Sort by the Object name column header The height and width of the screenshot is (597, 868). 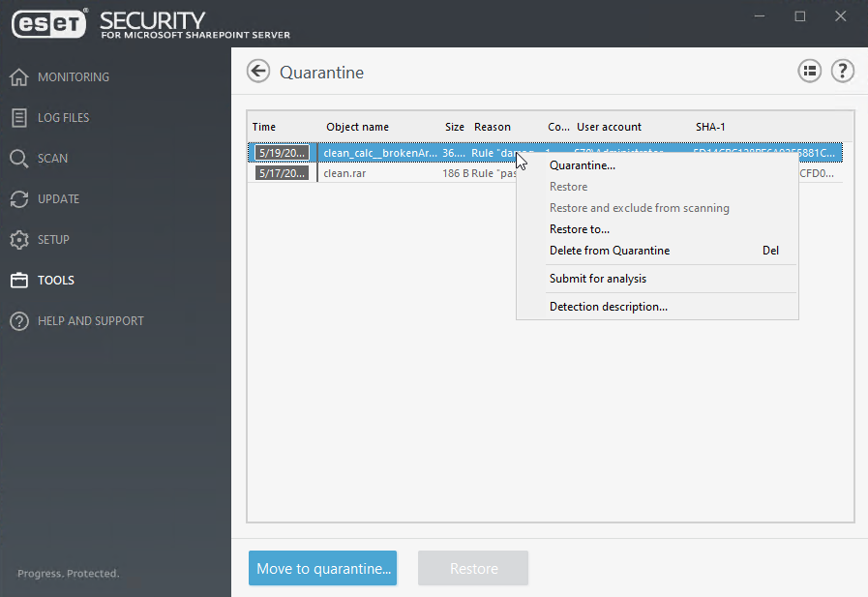(357, 127)
